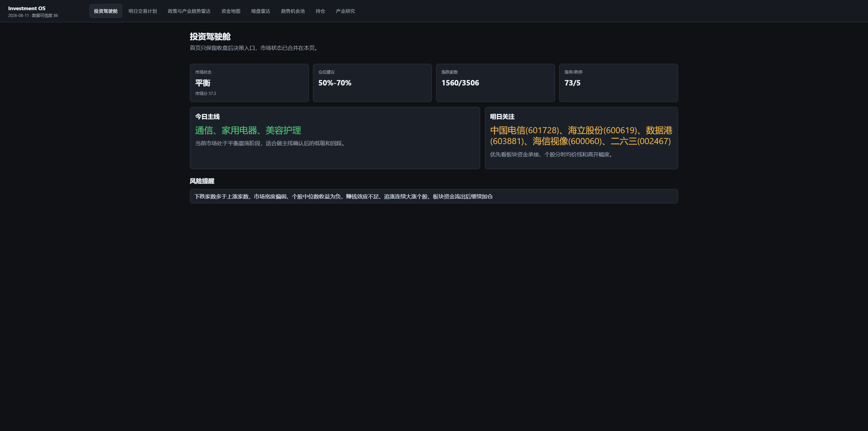The image size is (868, 431).
Task: Click the 涨停/跌停 73/5 card
Action: pos(618,83)
